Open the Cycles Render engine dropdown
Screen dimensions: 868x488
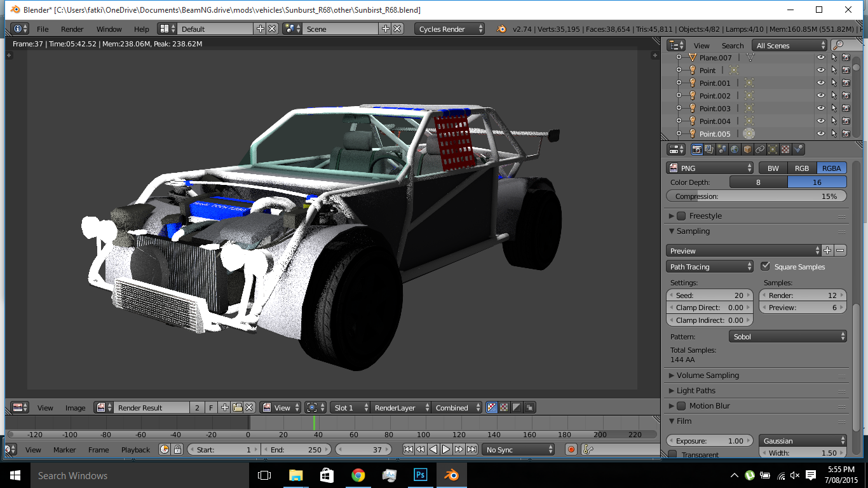pyautogui.click(x=449, y=29)
